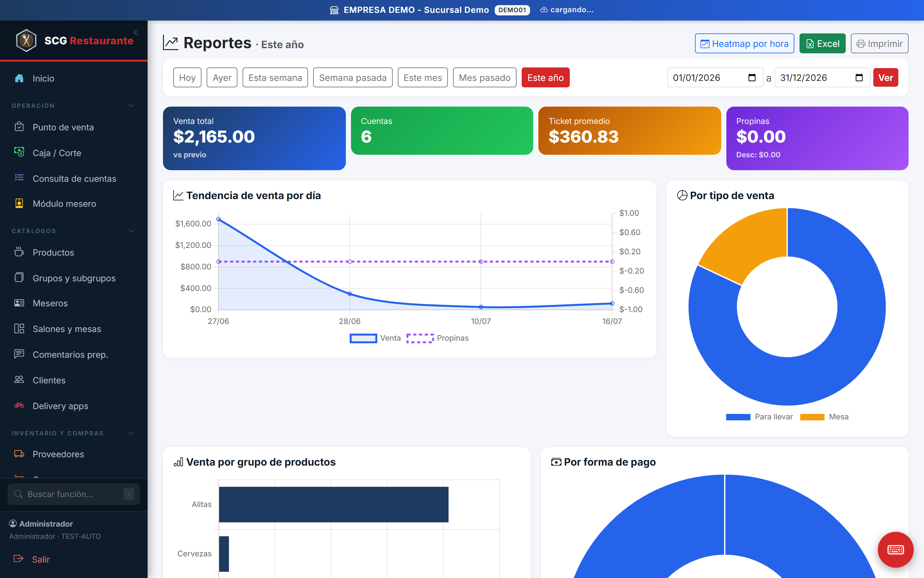Image resolution: width=924 pixels, height=578 pixels.
Task: Click the red floating keyboard button
Action: [895, 549]
